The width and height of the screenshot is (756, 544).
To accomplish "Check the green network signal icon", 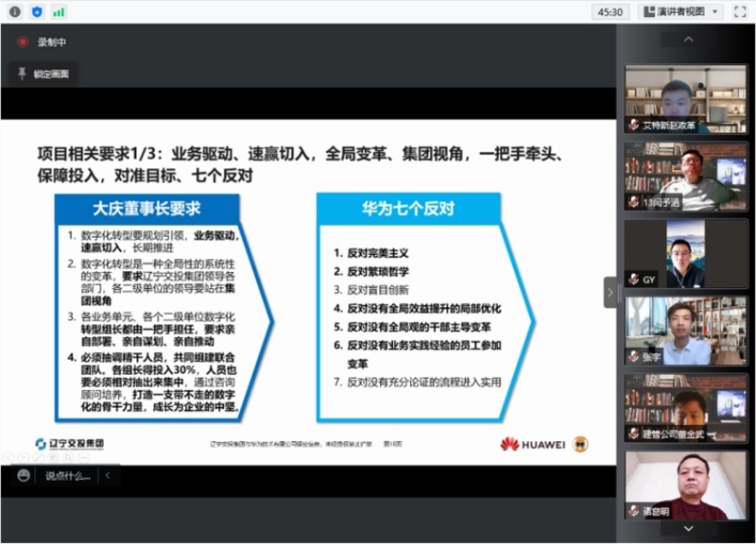I will pyautogui.click(x=59, y=11).
